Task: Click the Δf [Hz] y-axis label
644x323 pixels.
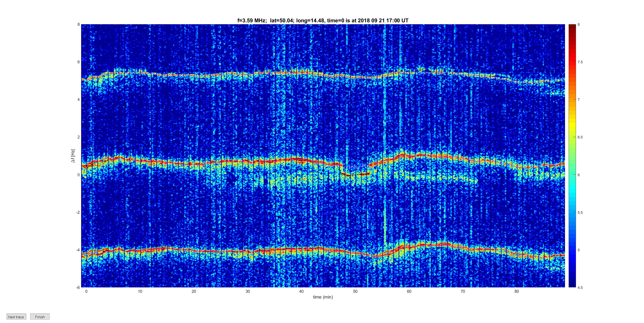Action: [73, 156]
